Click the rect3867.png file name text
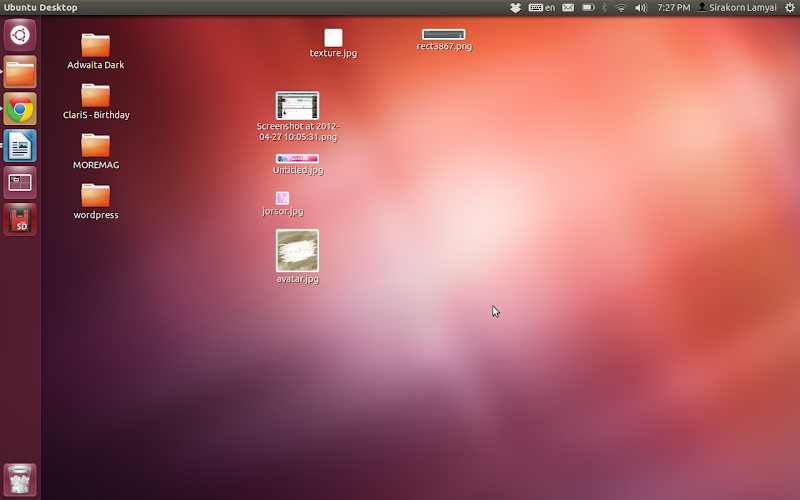Viewport: 800px width, 500px height. (x=444, y=46)
